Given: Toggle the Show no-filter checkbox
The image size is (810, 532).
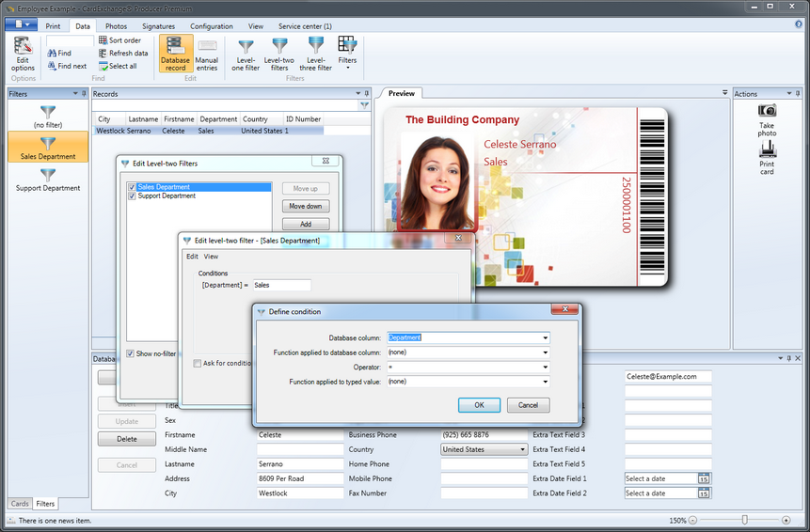Looking at the screenshot, I should click(x=131, y=353).
